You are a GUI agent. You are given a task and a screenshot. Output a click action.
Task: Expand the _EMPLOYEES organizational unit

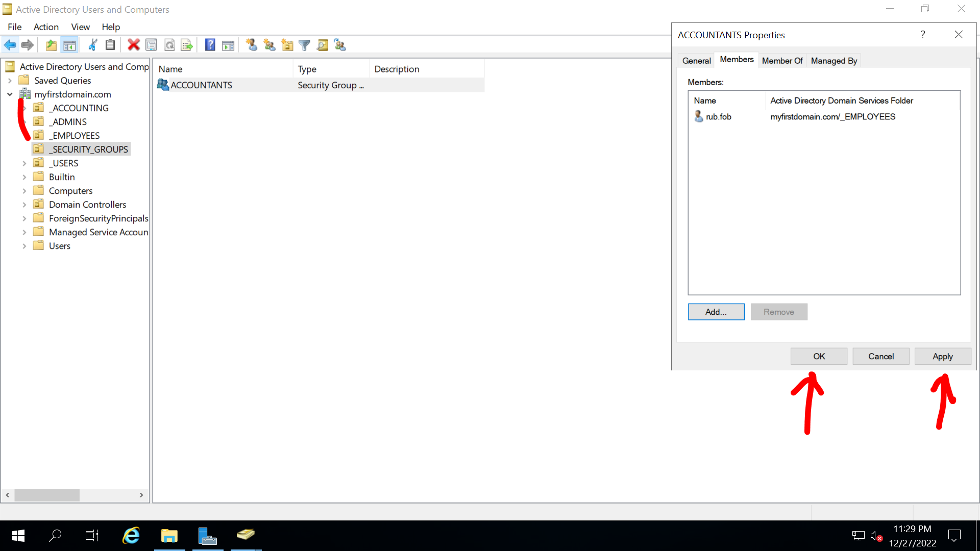point(24,135)
